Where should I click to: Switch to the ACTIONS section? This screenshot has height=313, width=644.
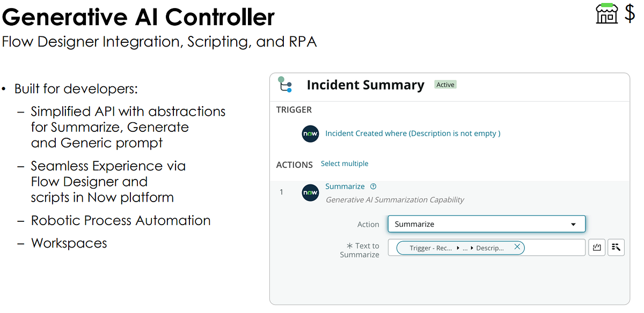pos(294,165)
